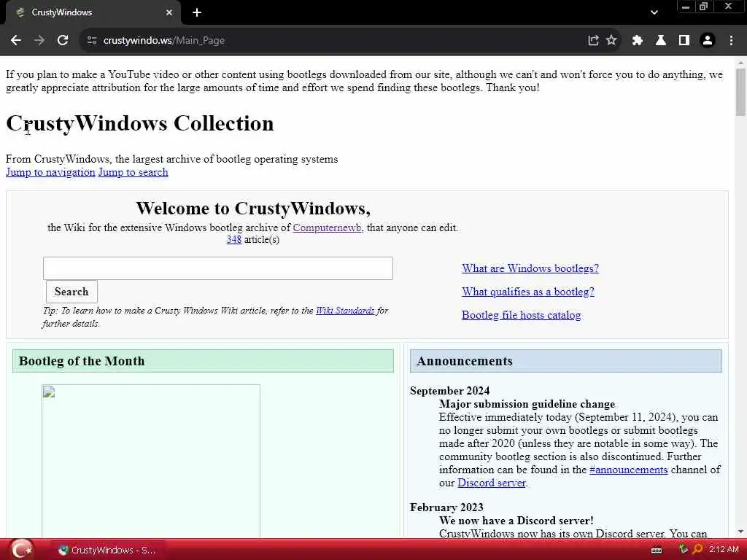Open the on-screen keyboard tray icon

(x=657, y=551)
